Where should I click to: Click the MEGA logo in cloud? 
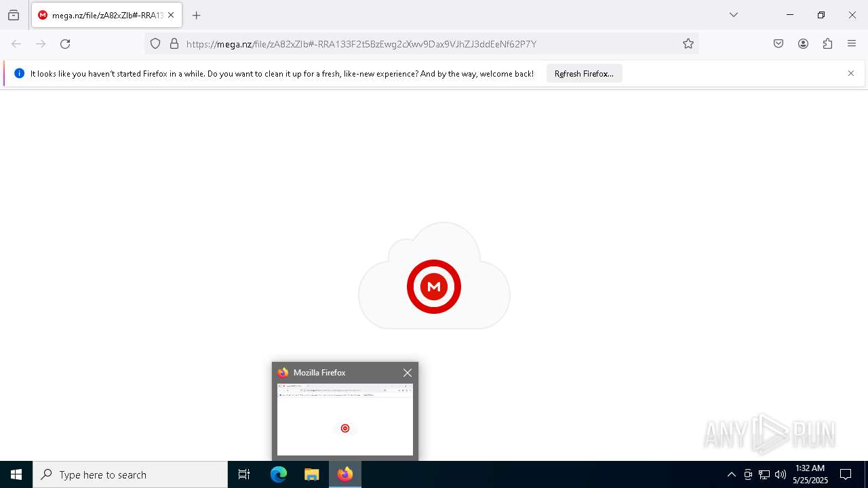pos(434,287)
